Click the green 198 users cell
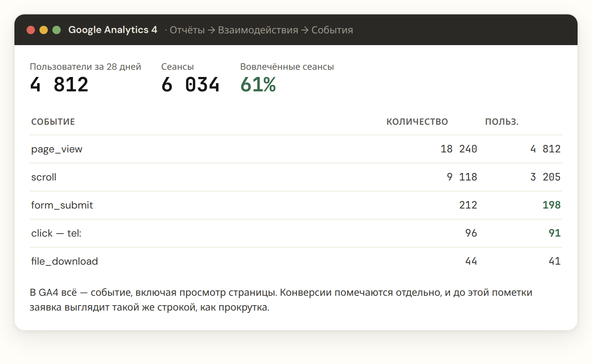Image resolution: width=592 pixels, height=364 pixels. point(552,205)
